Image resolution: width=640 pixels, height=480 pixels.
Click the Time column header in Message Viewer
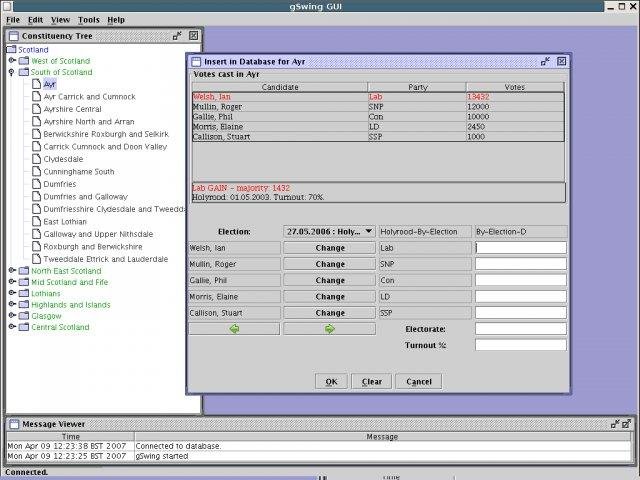pos(71,436)
